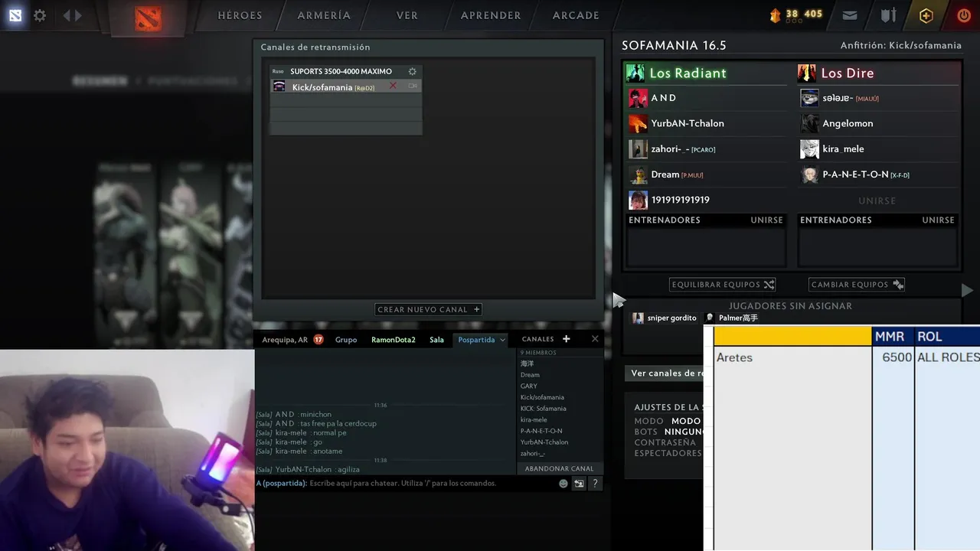Open the shield and sword armory icon
Screen dimensions: 980x551
888,15
